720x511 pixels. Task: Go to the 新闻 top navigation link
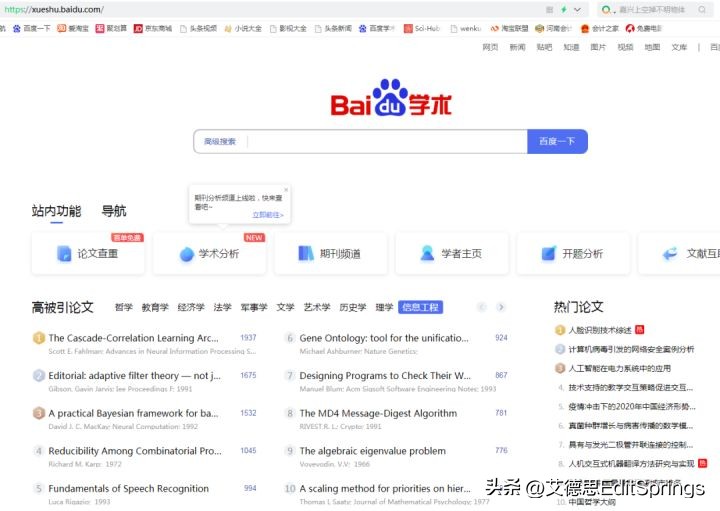click(x=517, y=47)
